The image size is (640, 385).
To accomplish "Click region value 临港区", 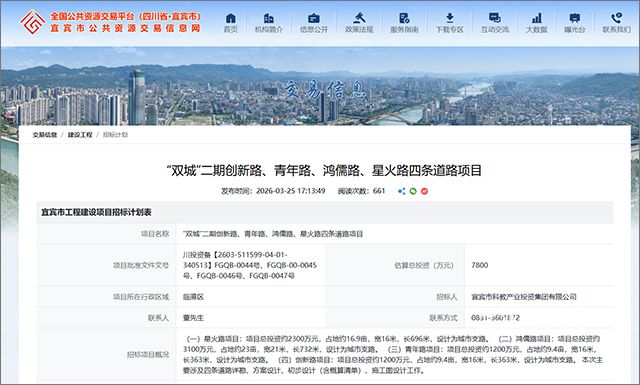I will (x=193, y=297).
